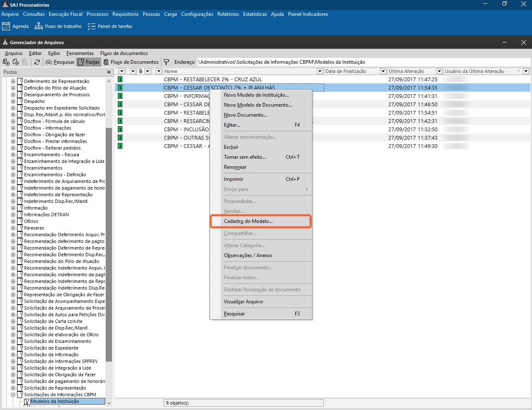Open the Painel de tarefas checklist
This screenshot has height=410, width=532.
(92, 26)
